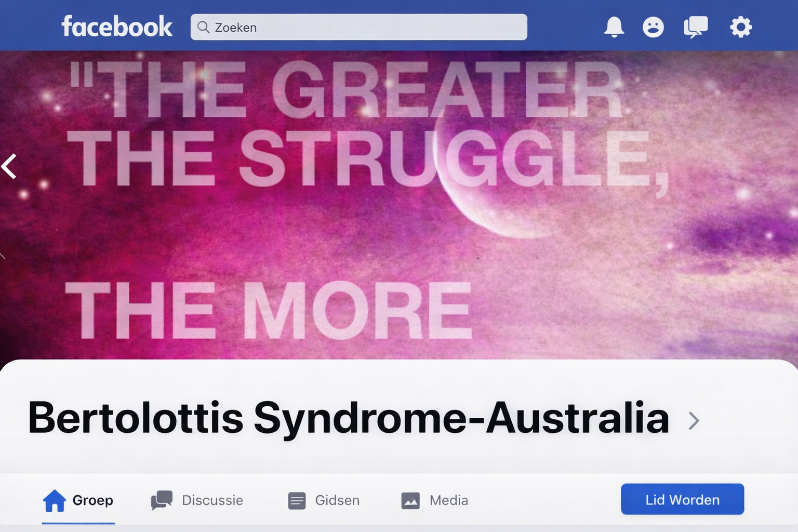The image size is (798, 532).
Task: Expand group details chevron next to title
Action: [x=694, y=420]
